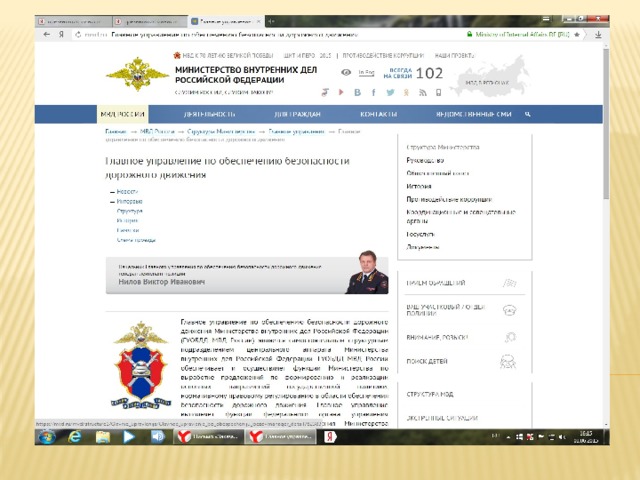
Task: Click the green lock Ministry of Internal Affairs badge
Action: 518,35
